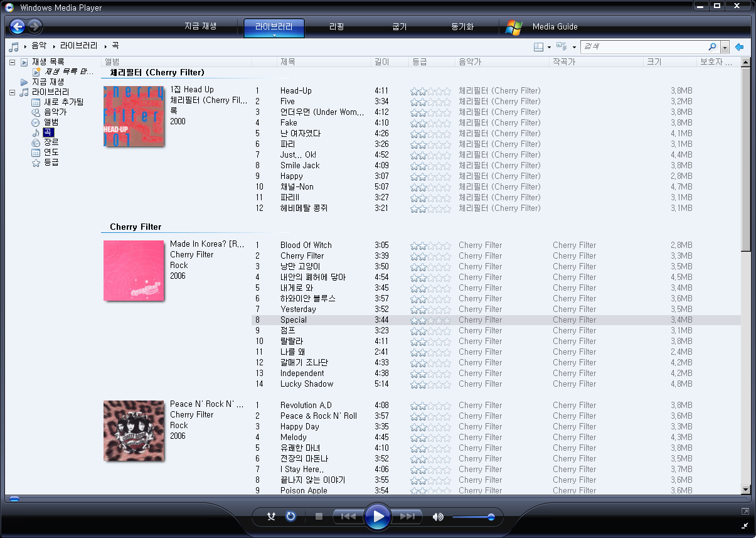Go back with the blue back arrow
Viewport: 756px width, 538px height.
click(x=17, y=26)
